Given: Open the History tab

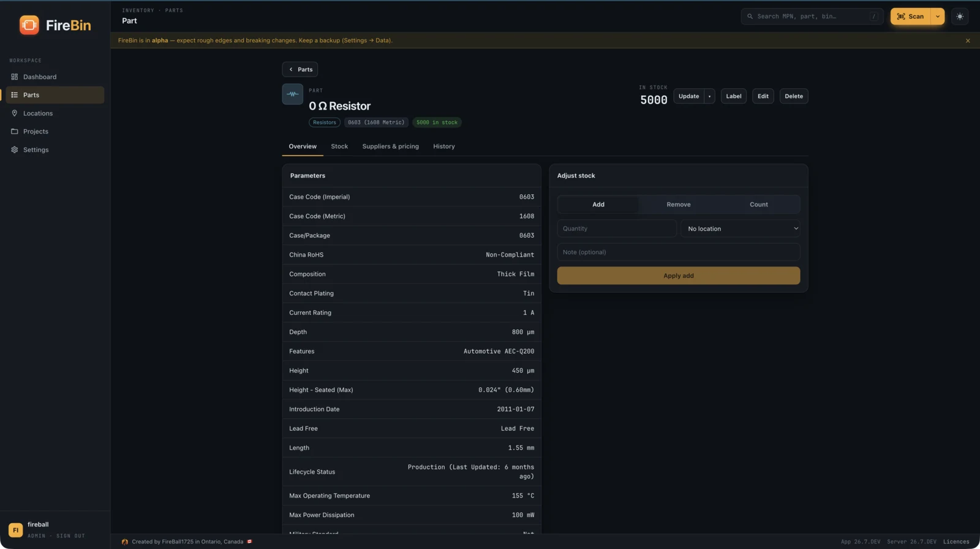Looking at the screenshot, I should (444, 146).
